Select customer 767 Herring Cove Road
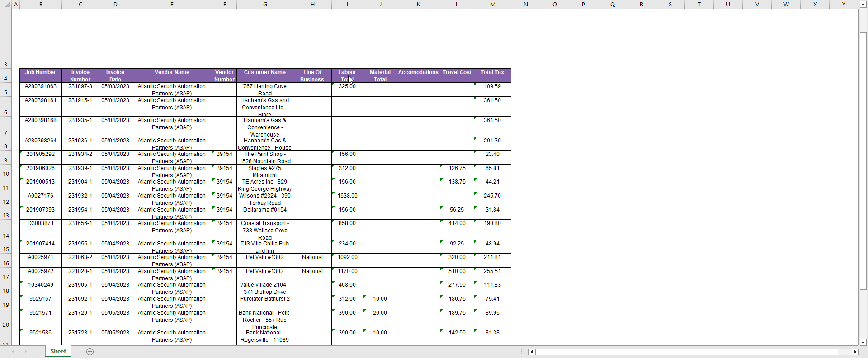 (x=265, y=89)
